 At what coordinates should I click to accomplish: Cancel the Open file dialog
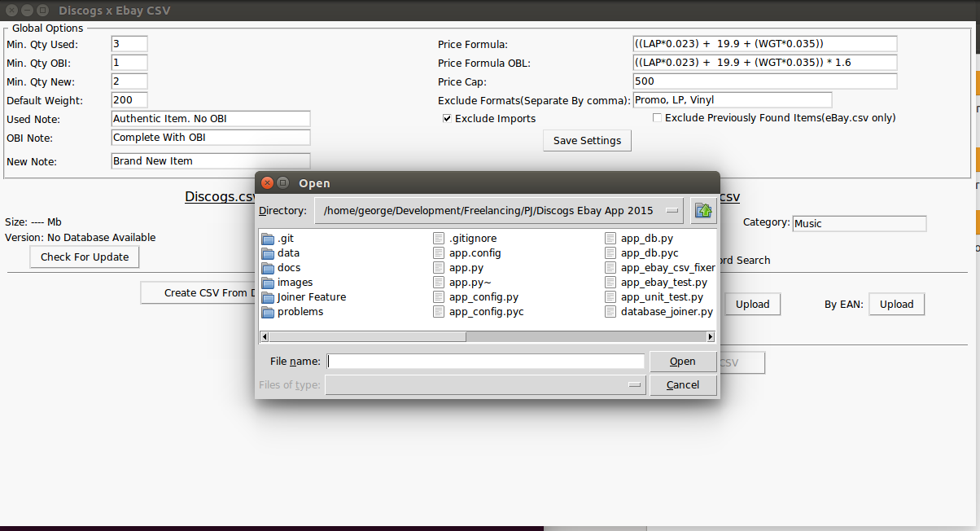point(683,385)
